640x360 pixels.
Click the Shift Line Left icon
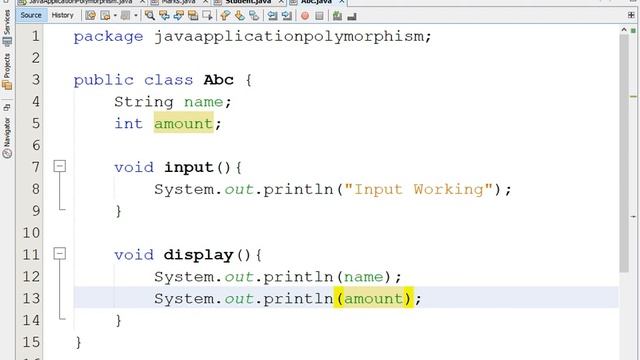pos(272,16)
